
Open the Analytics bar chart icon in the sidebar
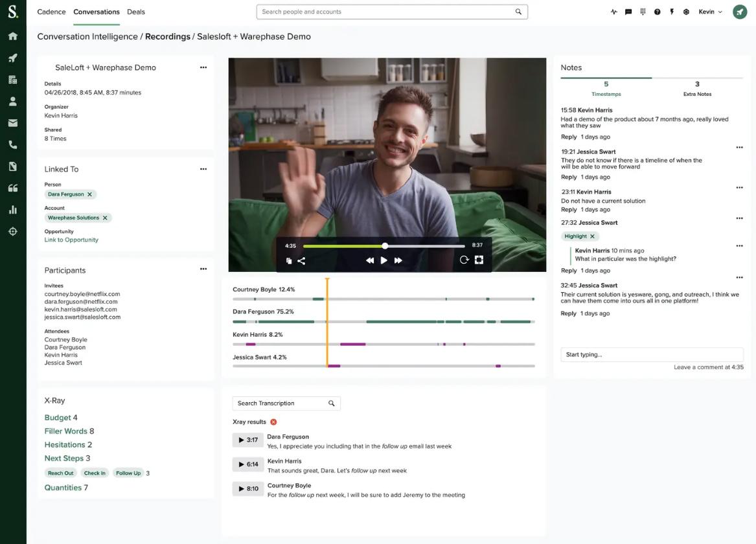click(x=13, y=210)
